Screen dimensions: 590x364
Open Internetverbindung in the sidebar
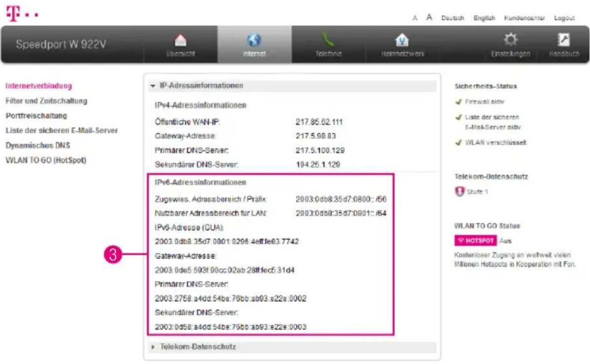pos(38,86)
